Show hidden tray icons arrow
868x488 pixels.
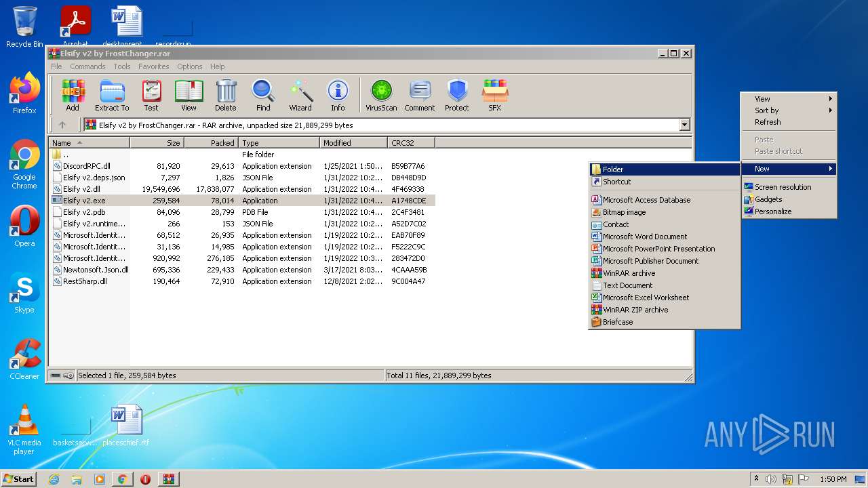(x=756, y=479)
